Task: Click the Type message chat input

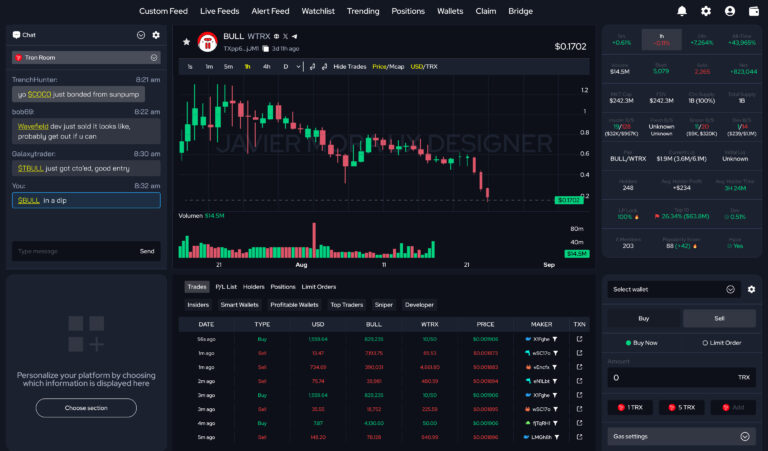Action: coord(73,251)
